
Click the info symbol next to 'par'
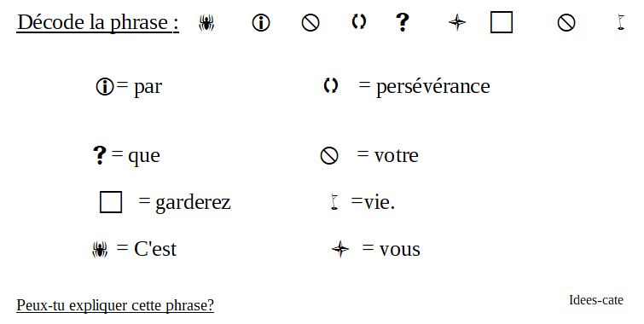tap(105, 87)
